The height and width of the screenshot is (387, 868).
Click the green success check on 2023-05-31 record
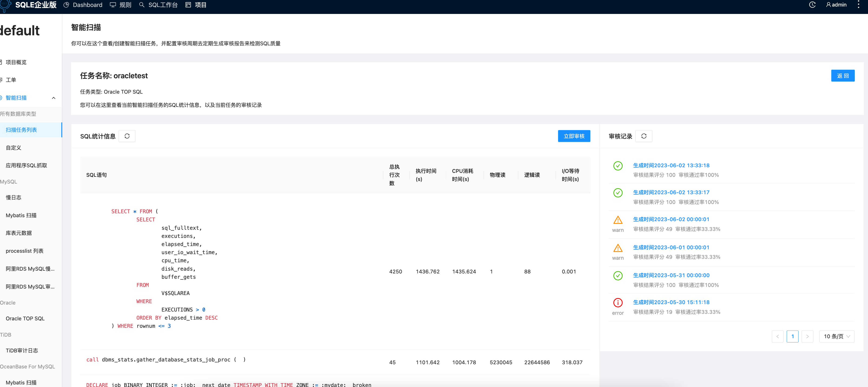point(618,276)
